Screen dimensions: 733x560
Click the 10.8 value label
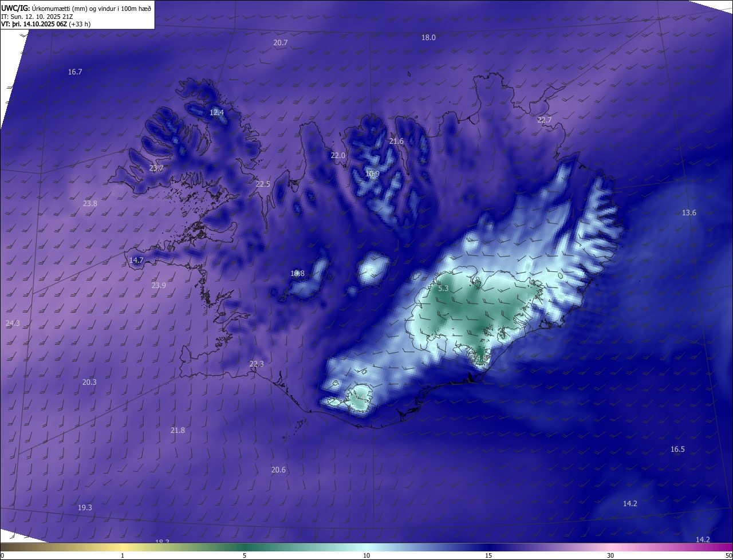click(x=297, y=273)
